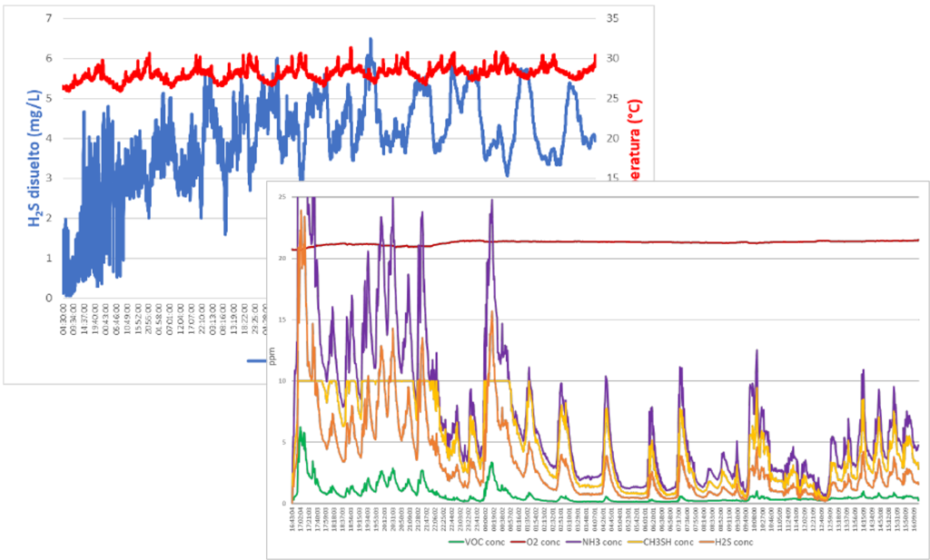Select the 25 tick on ppm axis
The width and height of the screenshot is (930, 560).
tap(283, 198)
